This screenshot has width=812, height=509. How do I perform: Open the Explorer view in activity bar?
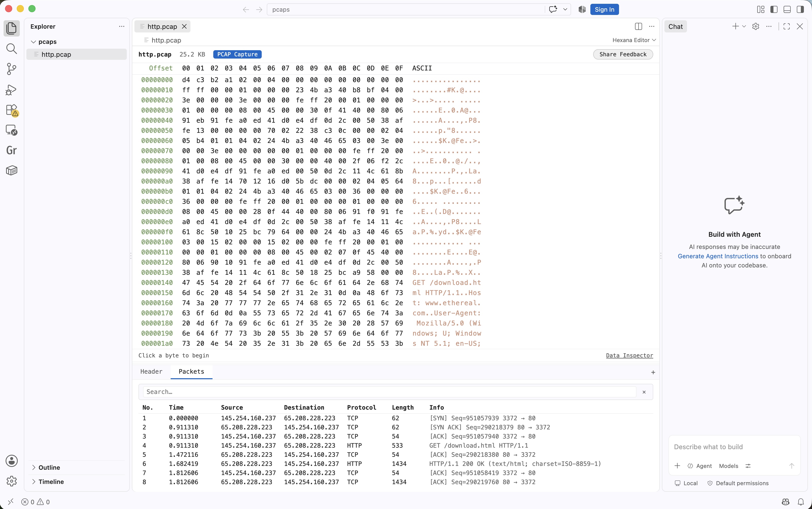pyautogui.click(x=11, y=28)
